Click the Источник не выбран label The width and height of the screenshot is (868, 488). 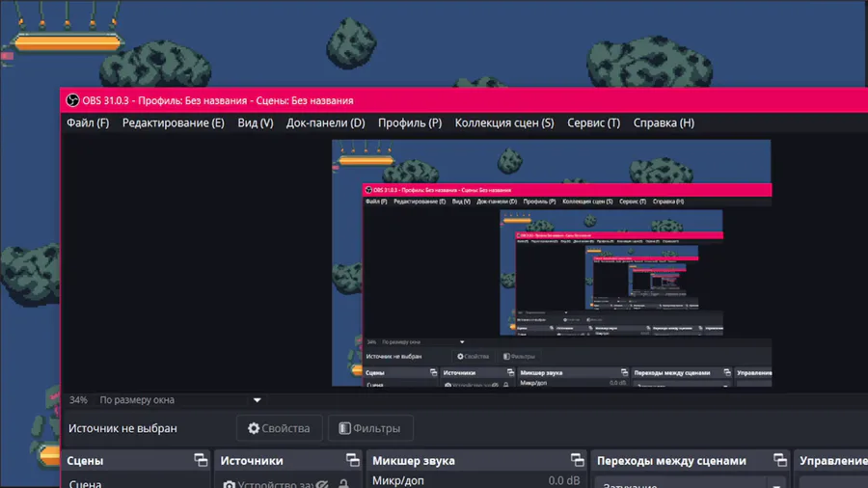click(122, 428)
